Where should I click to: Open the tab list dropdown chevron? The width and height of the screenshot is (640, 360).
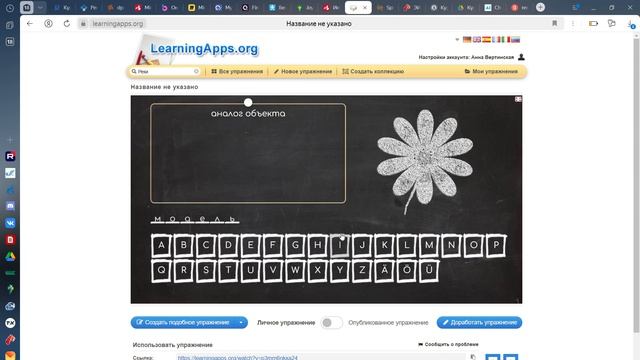click(40, 7)
